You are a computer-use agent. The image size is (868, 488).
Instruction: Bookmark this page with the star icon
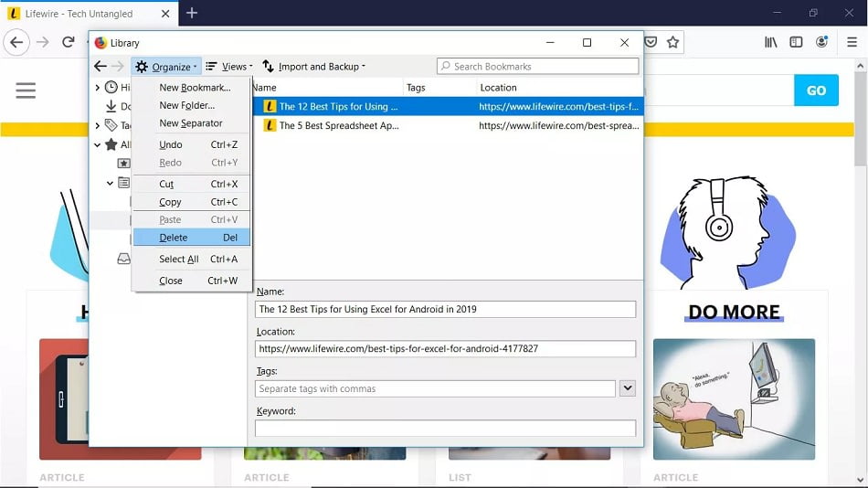tap(672, 42)
